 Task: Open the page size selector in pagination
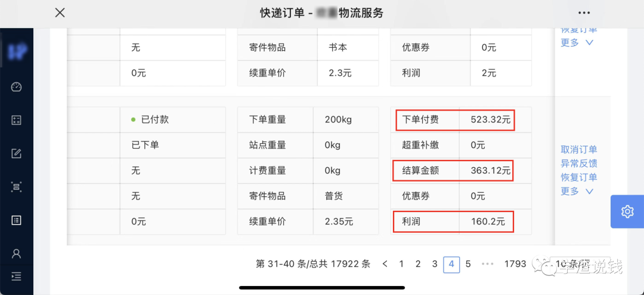coord(572,264)
